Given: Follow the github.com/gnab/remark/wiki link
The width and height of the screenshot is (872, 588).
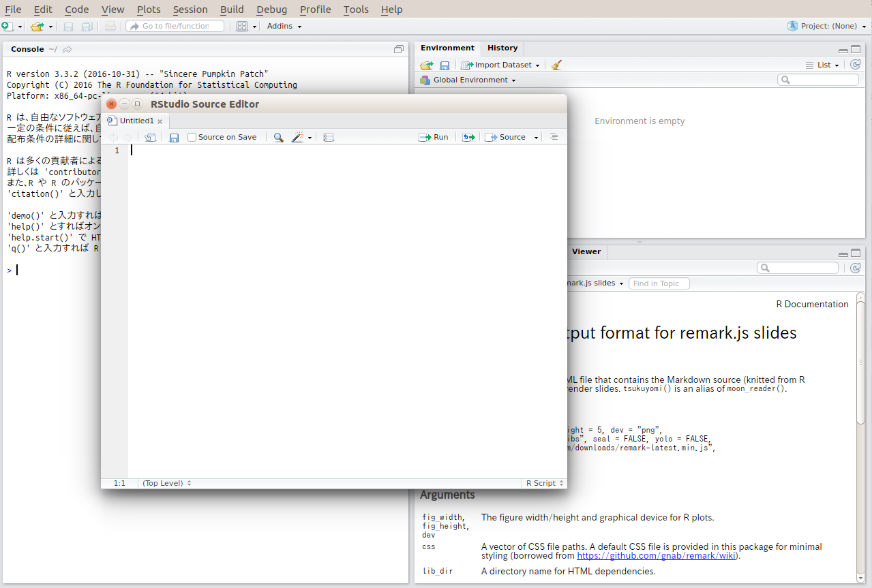Looking at the screenshot, I should point(656,555).
